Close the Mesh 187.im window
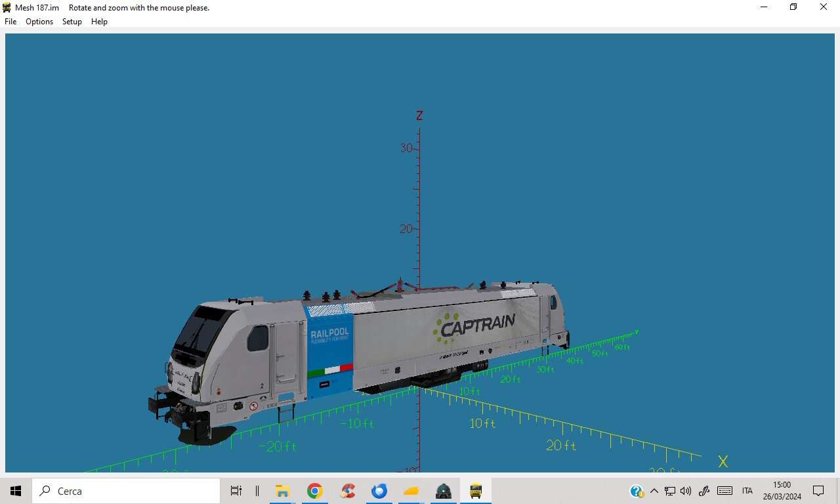Image resolution: width=840 pixels, height=504 pixels. [824, 7]
